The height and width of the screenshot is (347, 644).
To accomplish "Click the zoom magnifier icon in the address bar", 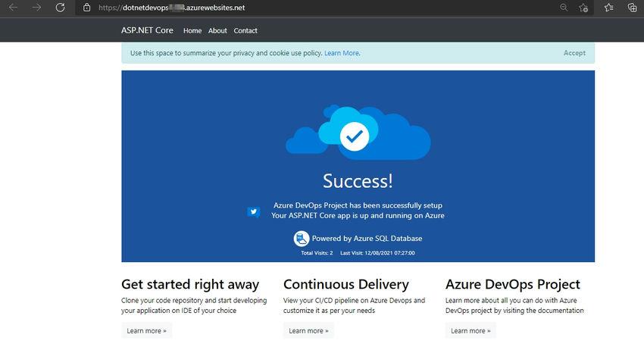I will [x=564, y=8].
